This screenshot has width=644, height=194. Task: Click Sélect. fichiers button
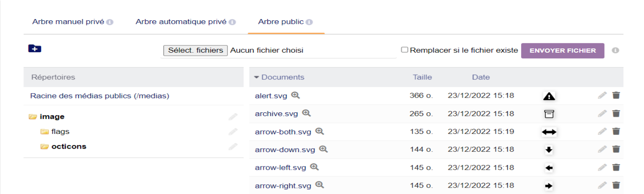coord(195,50)
